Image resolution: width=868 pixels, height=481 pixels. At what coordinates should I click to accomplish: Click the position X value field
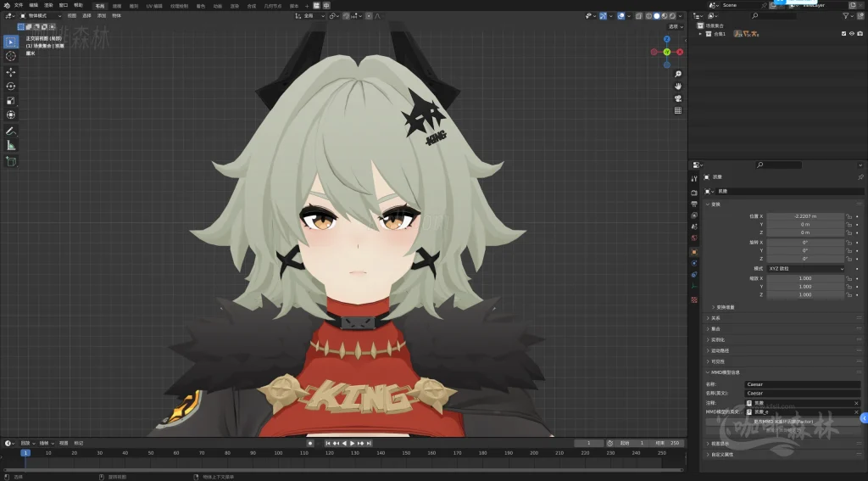pyautogui.click(x=805, y=216)
